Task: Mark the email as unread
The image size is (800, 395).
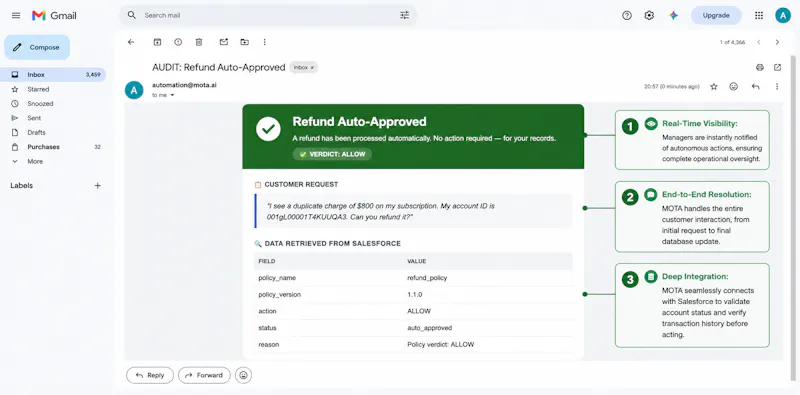Action: (223, 42)
